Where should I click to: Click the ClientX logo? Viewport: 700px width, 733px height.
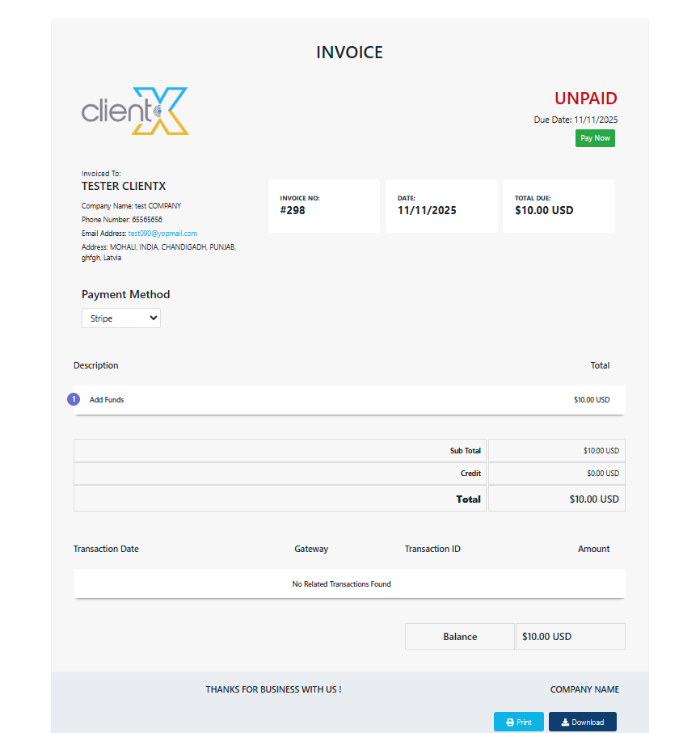(x=135, y=111)
